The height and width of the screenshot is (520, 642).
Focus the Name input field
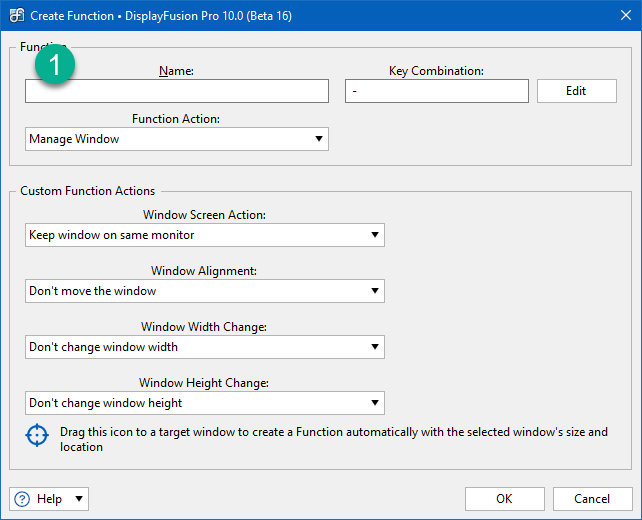(177, 91)
